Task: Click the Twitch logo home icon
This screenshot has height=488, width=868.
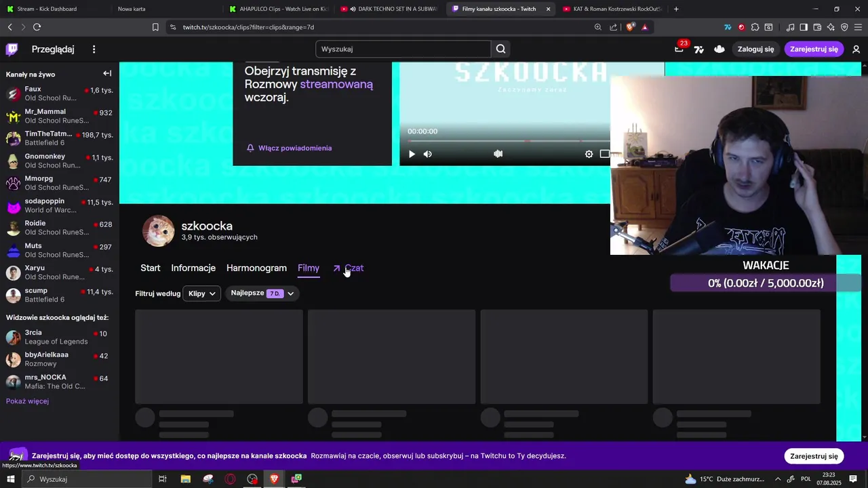Action: point(12,49)
